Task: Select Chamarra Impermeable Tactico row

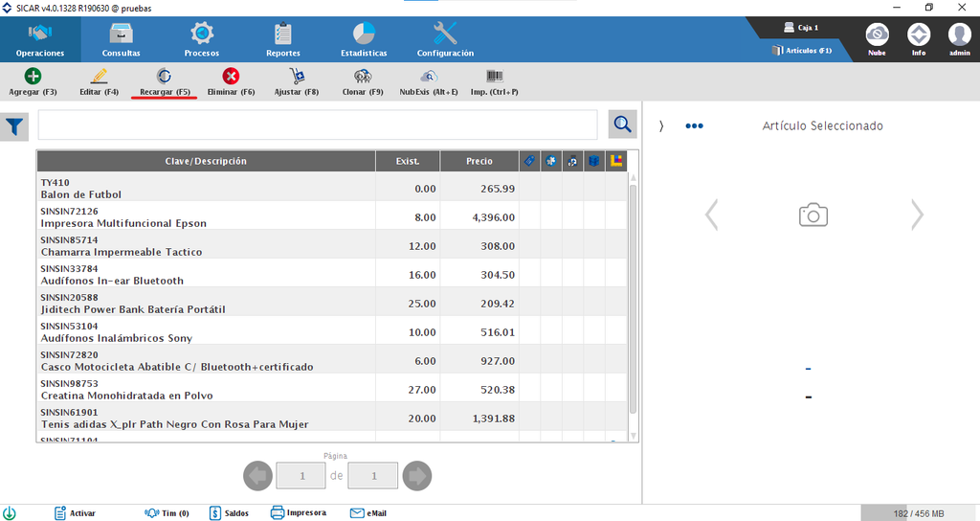Action: click(x=332, y=246)
